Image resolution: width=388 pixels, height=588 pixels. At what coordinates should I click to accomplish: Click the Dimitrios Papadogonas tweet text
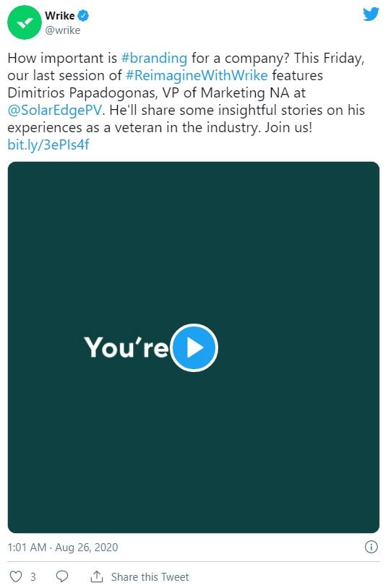point(82,93)
